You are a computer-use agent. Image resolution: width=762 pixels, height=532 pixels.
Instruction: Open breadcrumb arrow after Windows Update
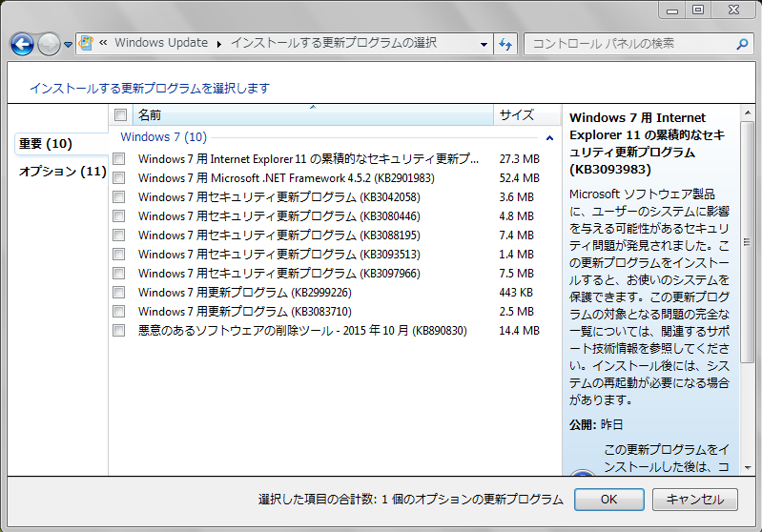[x=219, y=44]
